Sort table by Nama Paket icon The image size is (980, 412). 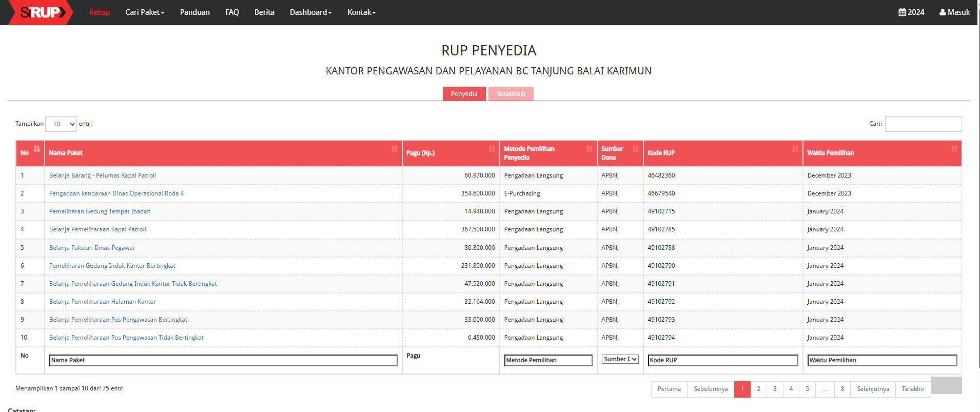pos(394,149)
